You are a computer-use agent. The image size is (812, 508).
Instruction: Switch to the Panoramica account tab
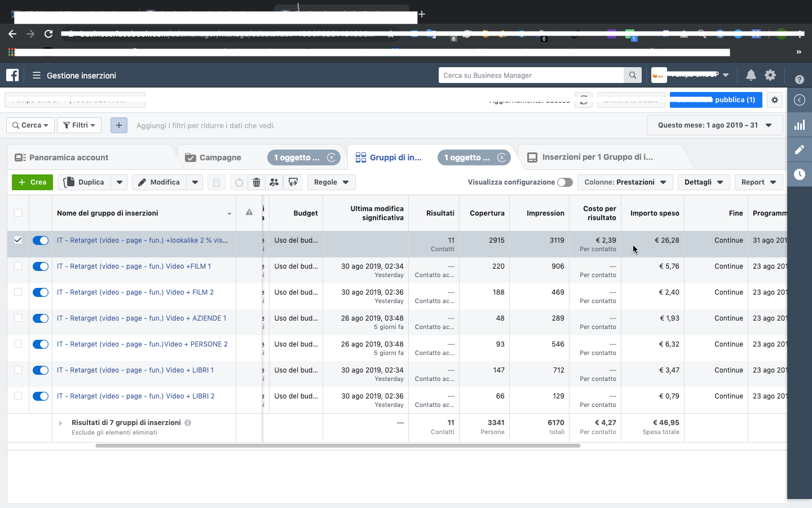[68, 157]
